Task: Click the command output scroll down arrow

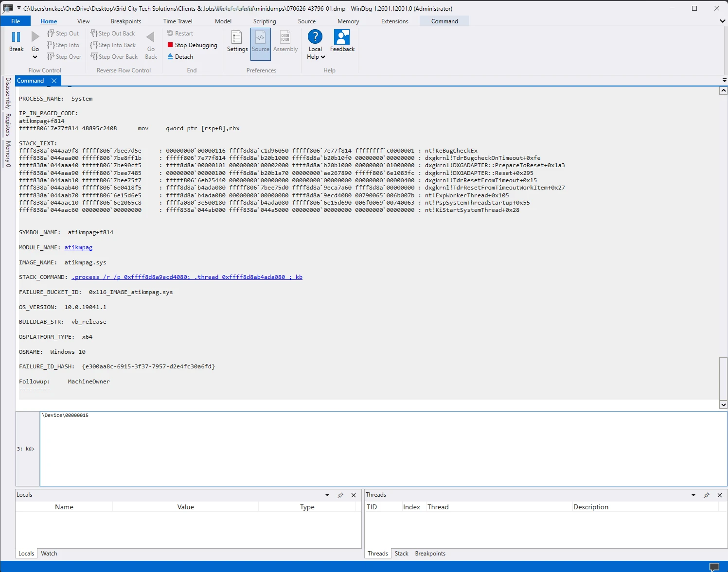Action: pos(723,404)
